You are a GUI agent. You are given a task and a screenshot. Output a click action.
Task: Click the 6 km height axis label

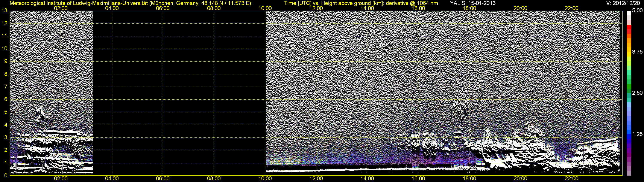coord(6,99)
